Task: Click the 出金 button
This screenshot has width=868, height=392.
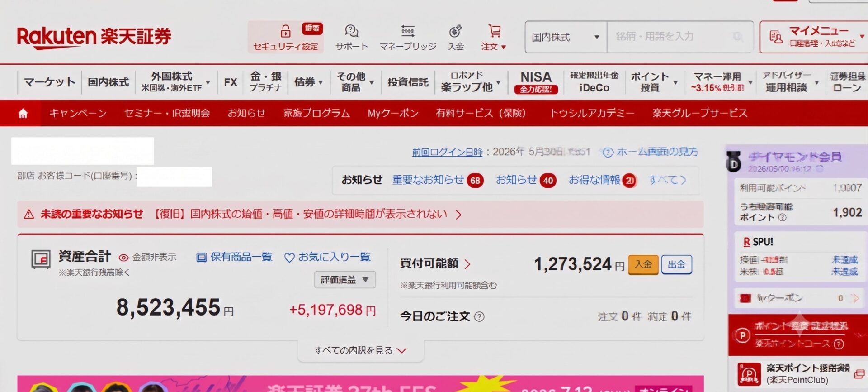Action: (x=676, y=265)
